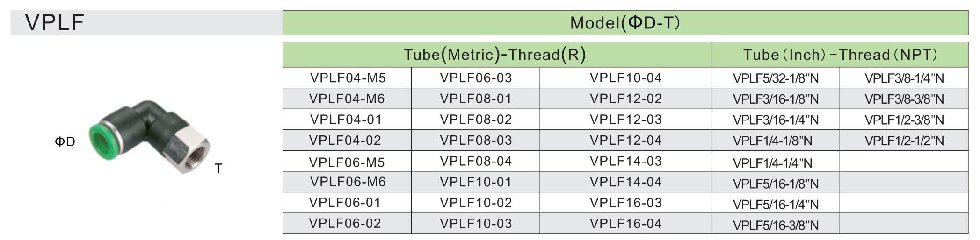The image size is (980, 240).
Task: Choose model VPLF3/8-1/4"N
Action: coord(904,78)
